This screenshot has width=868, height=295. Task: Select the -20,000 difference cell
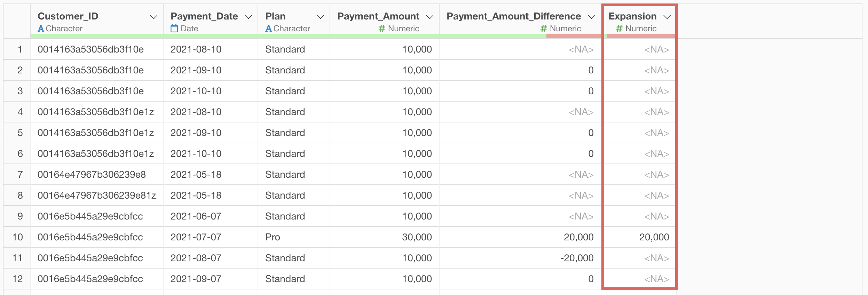577,258
